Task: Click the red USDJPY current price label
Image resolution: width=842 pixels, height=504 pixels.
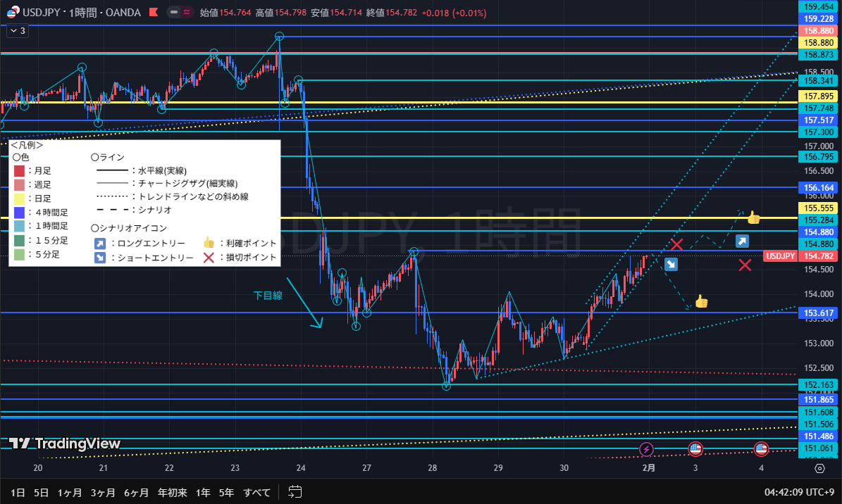Action: pyautogui.click(x=781, y=256)
